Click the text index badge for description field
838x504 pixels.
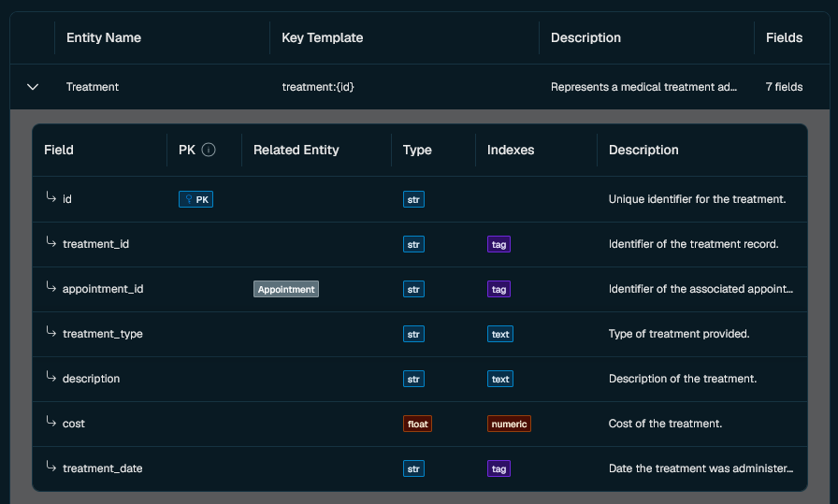[x=500, y=379]
